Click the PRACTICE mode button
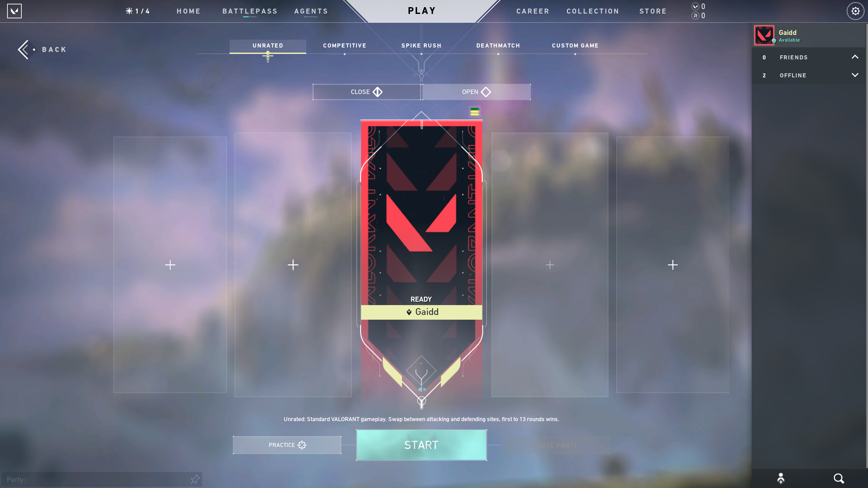The image size is (868, 488). click(287, 445)
